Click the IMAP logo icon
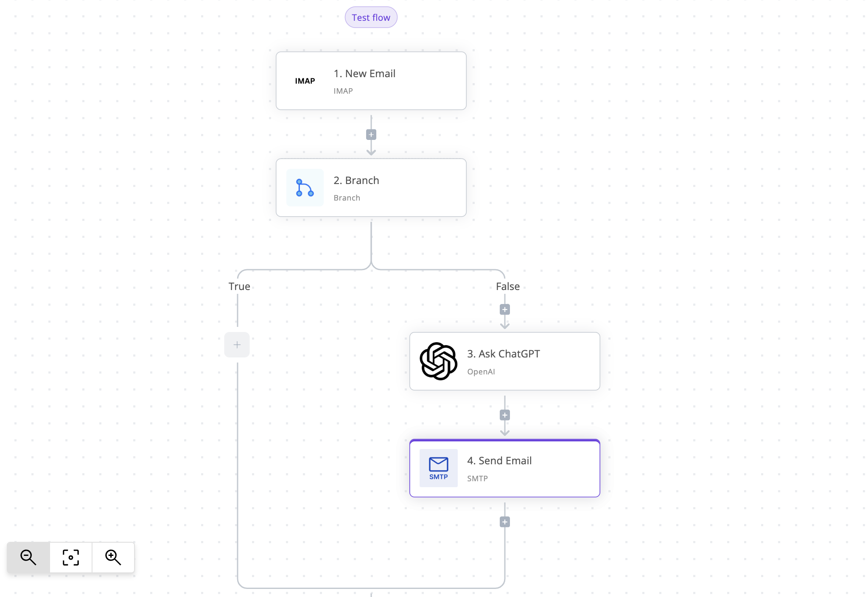The width and height of the screenshot is (868, 597). coord(305,81)
